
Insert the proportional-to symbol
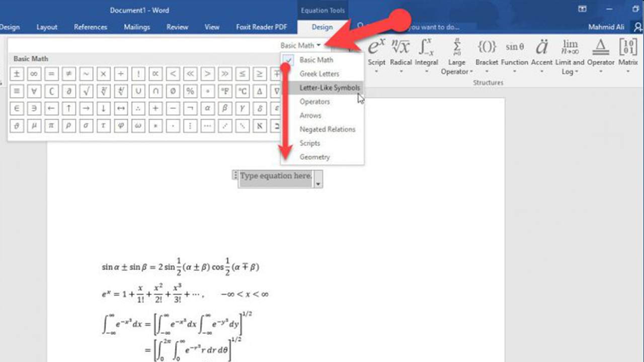155,74
